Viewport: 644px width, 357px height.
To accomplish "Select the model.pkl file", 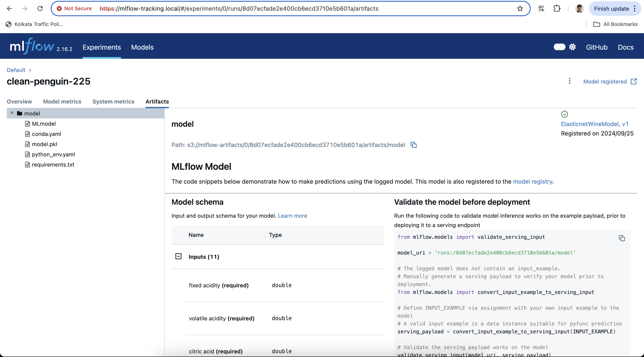I will coord(45,144).
